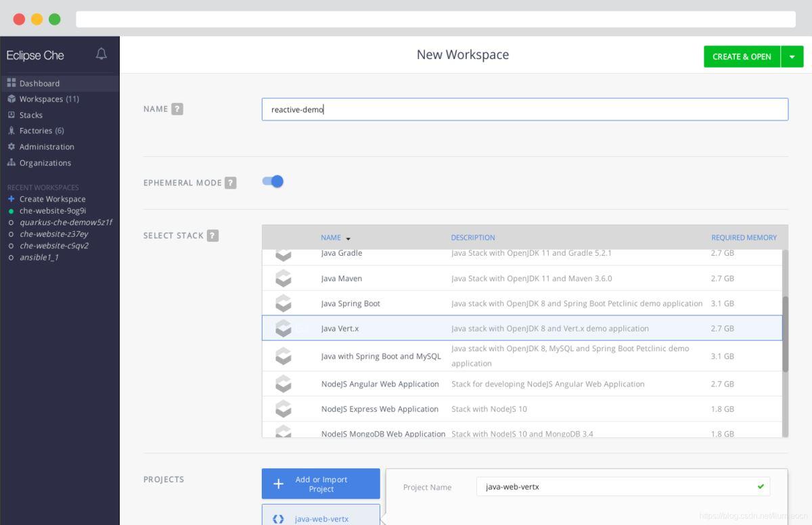This screenshot has height=525, width=812.
Task: Click the Java Spring Boot stack icon
Action: (x=284, y=303)
